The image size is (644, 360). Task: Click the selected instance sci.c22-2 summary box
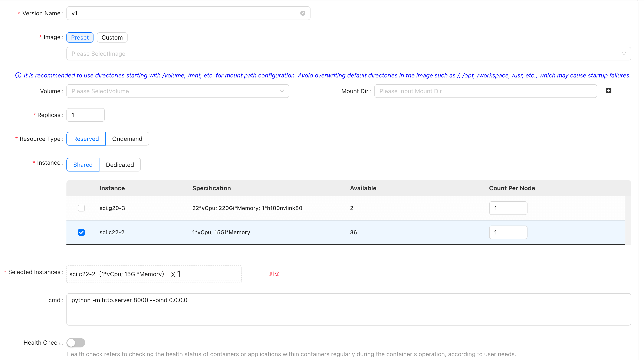(x=154, y=274)
